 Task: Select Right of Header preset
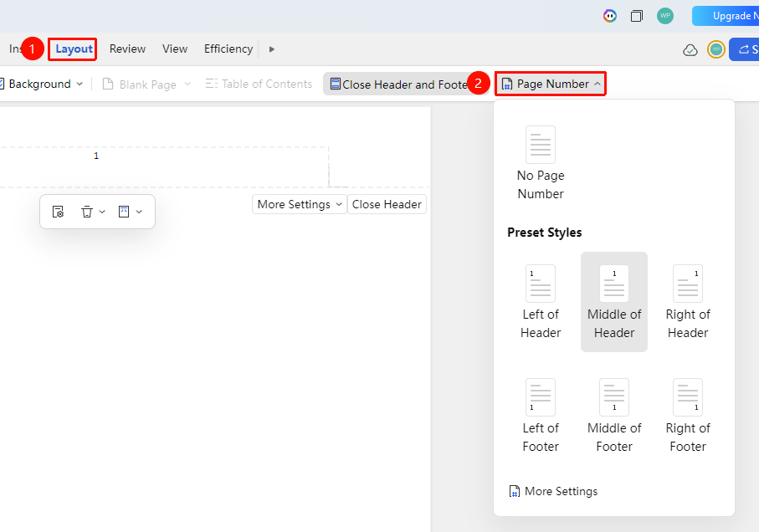pos(688,302)
